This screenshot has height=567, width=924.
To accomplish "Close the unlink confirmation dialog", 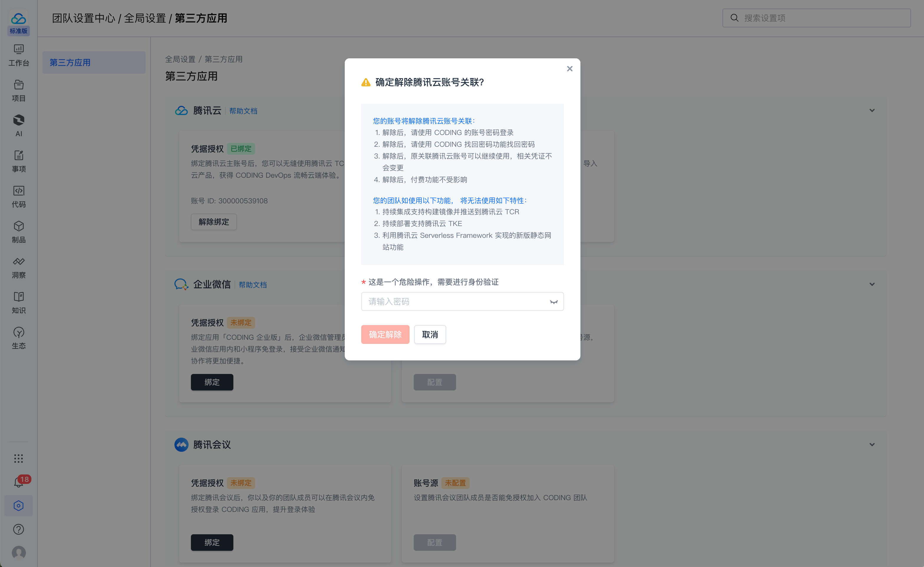I will pyautogui.click(x=570, y=69).
